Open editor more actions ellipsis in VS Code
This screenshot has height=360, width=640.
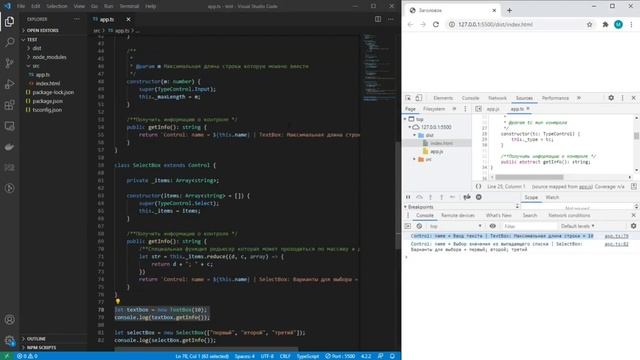(391, 19)
